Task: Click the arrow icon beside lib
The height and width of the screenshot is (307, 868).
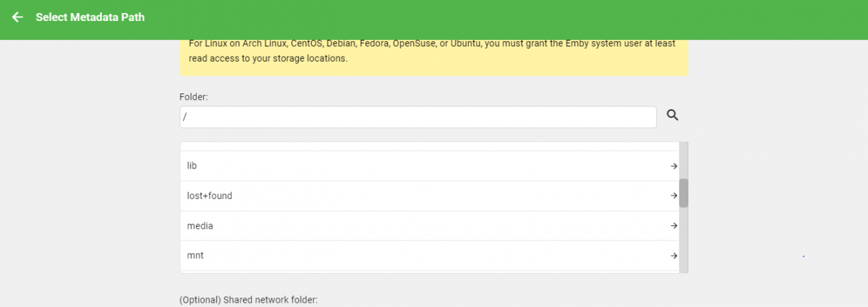Action: (673, 166)
